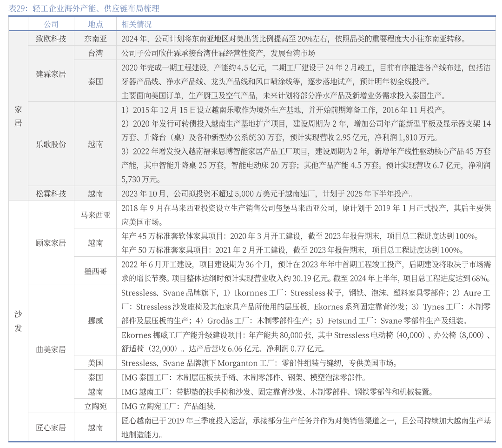
Task: Select the company name 曲美家居
Action: click(x=51, y=349)
